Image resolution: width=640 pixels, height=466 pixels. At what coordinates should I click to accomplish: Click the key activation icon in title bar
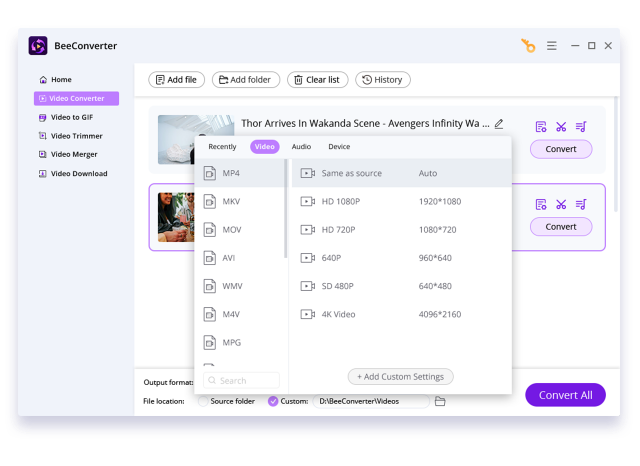click(x=527, y=46)
